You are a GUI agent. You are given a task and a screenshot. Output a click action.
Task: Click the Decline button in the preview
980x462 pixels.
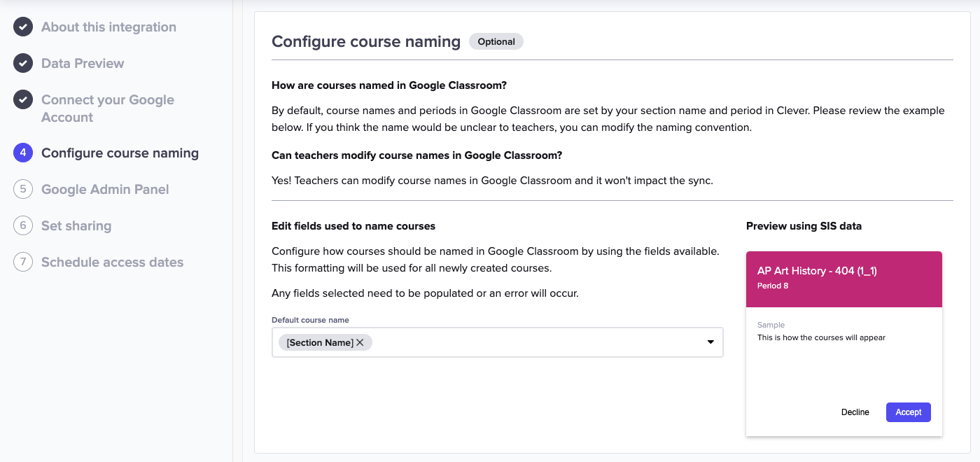855,412
